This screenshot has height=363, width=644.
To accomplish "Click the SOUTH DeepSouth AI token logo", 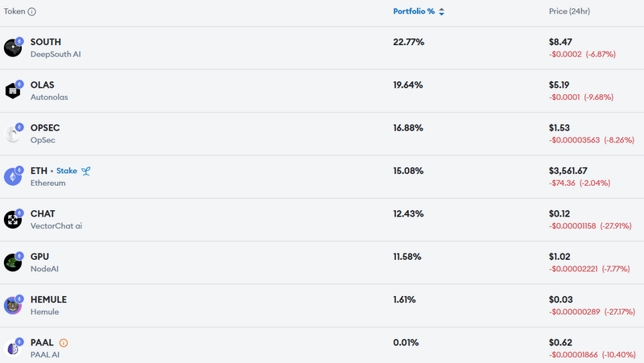I will coord(13,48).
